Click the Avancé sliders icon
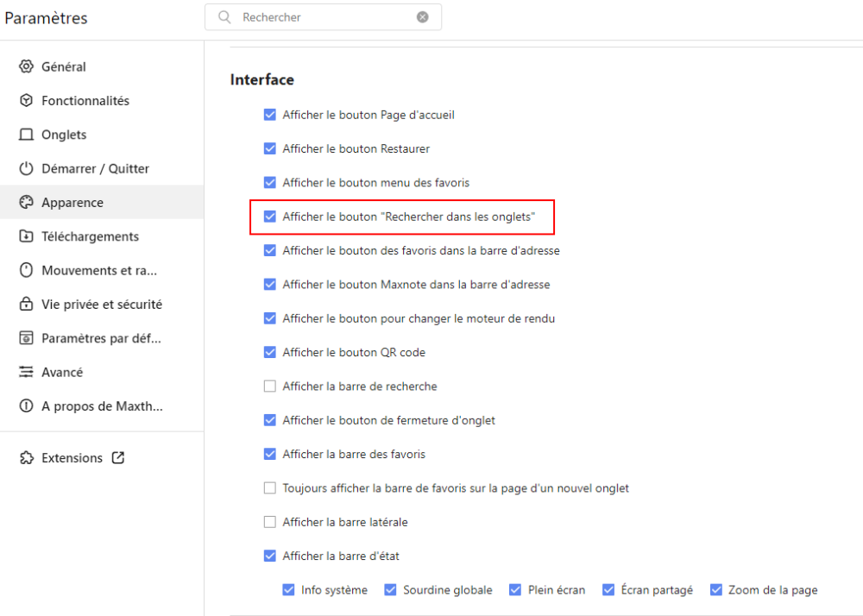This screenshot has width=863, height=616. click(26, 372)
